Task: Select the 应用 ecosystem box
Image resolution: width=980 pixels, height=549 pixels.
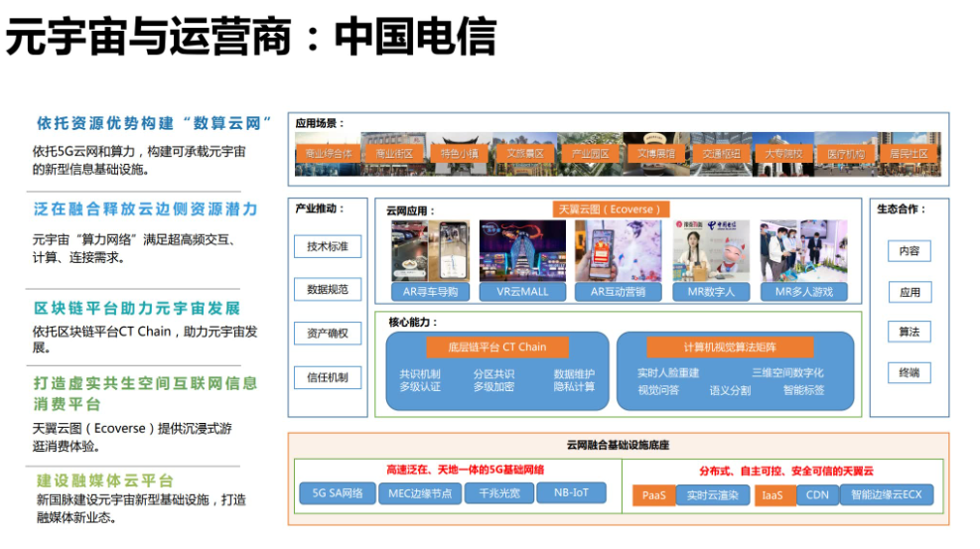Action: coord(910,292)
